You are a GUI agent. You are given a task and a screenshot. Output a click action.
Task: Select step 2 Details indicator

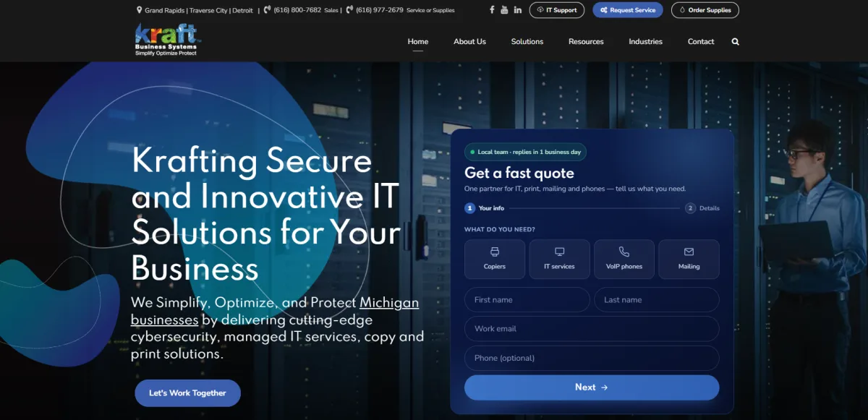click(x=702, y=208)
